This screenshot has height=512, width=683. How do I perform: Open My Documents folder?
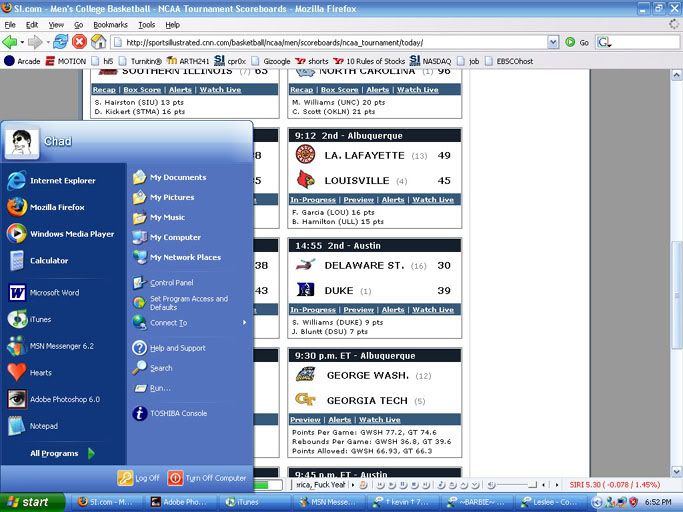[x=169, y=177]
